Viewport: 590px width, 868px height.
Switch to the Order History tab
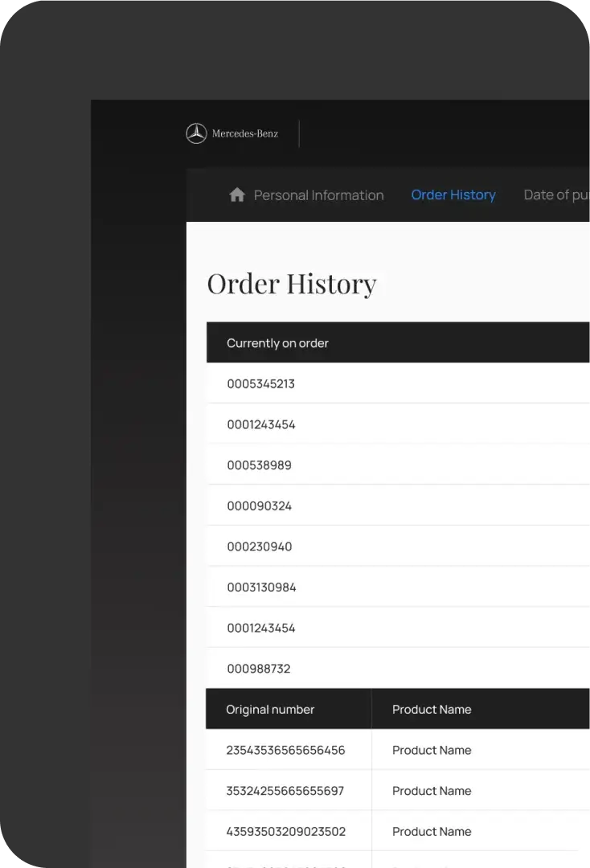pyautogui.click(x=453, y=195)
